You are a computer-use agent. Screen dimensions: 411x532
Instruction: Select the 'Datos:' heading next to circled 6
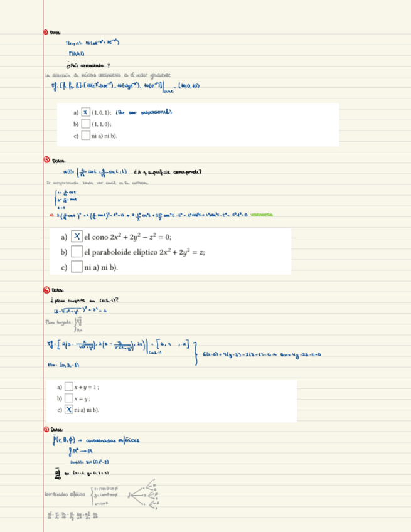(x=58, y=290)
